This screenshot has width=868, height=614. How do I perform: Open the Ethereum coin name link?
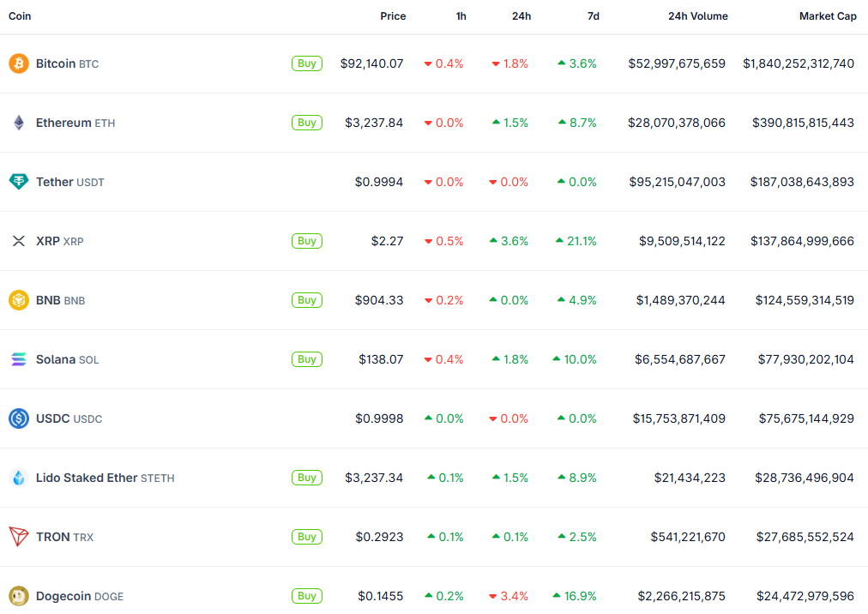click(63, 123)
